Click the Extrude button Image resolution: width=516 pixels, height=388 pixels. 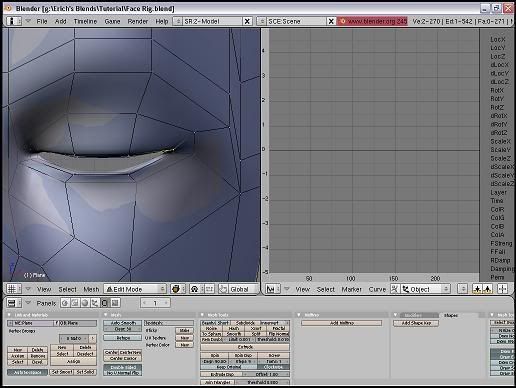tap(245, 347)
